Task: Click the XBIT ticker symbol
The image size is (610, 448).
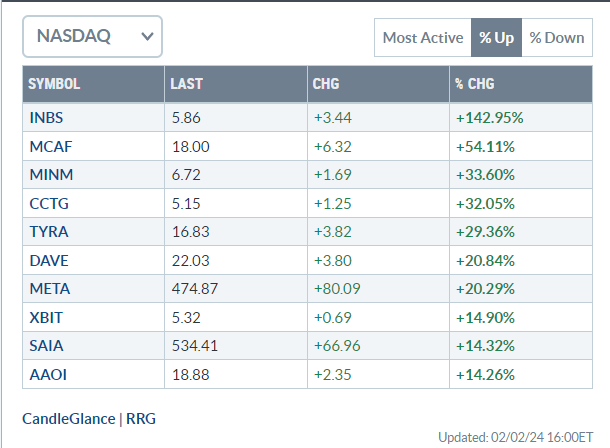Action: click(46, 320)
